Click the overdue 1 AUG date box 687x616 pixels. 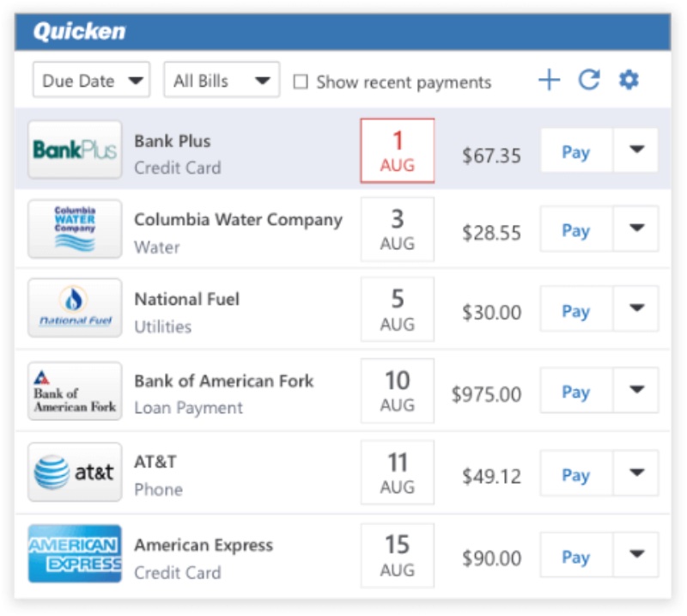coord(397,151)
